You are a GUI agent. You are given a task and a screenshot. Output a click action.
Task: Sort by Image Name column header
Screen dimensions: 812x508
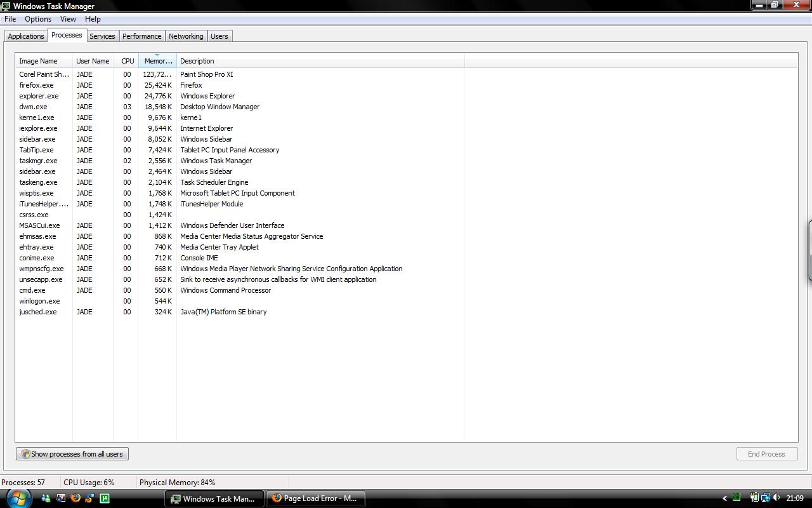(44, 61)
